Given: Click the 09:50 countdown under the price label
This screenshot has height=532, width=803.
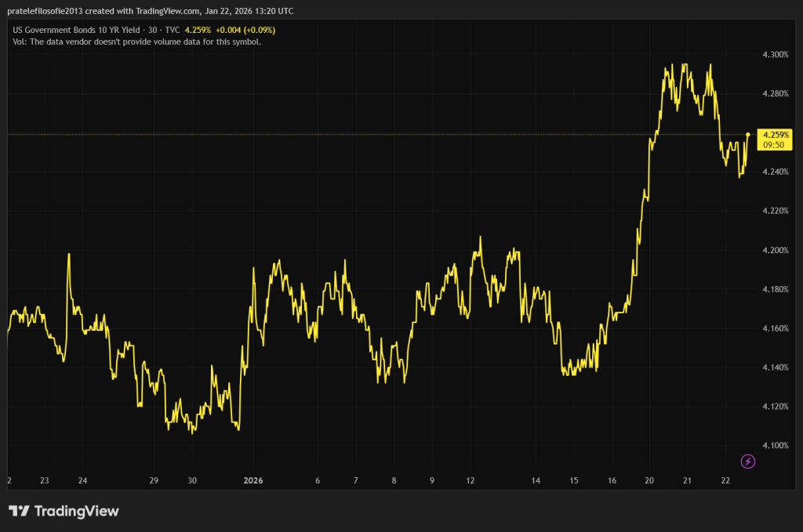Looking at the screenshot, I should pyautogui.click(x=774, y=144).
